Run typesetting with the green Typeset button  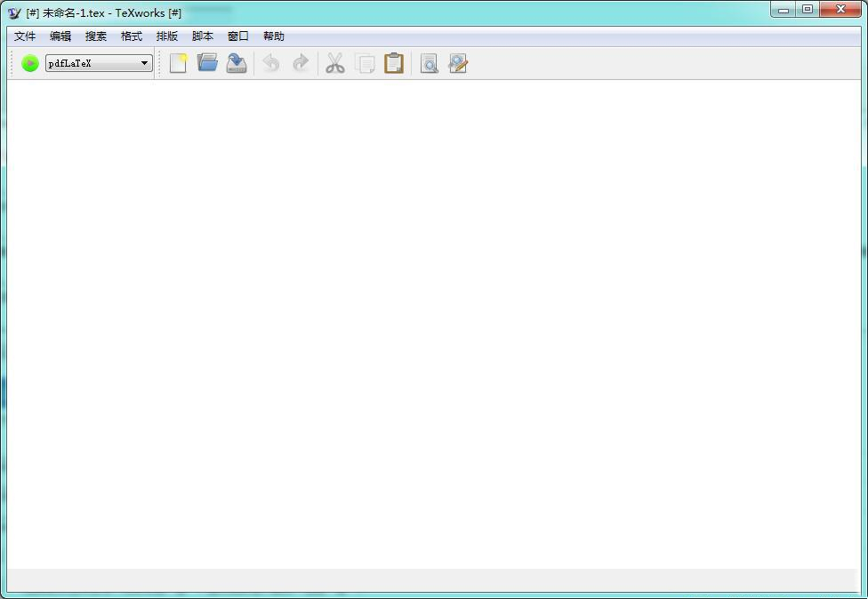(29, 63)
